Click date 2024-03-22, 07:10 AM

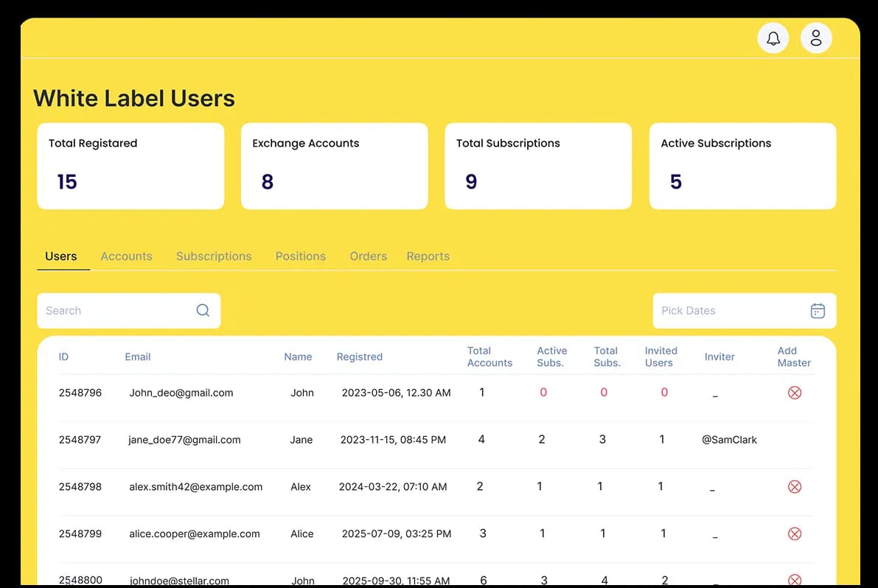392,487
